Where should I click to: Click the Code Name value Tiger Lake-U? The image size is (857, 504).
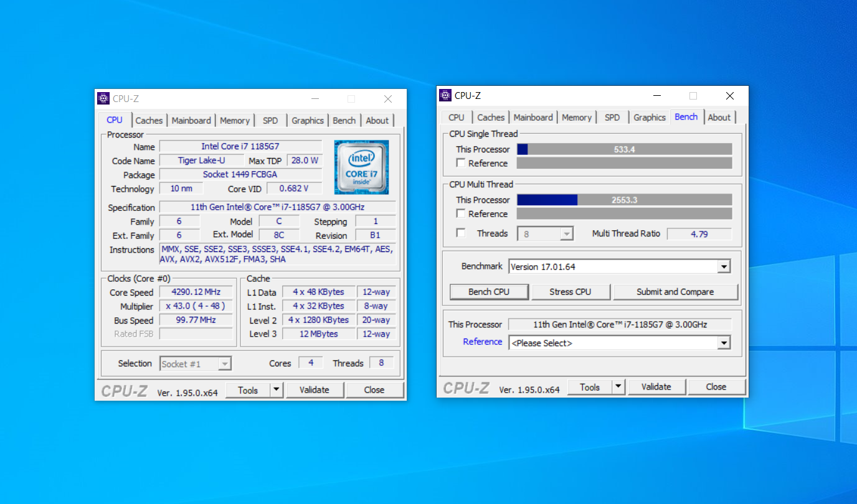click(202, 161)
